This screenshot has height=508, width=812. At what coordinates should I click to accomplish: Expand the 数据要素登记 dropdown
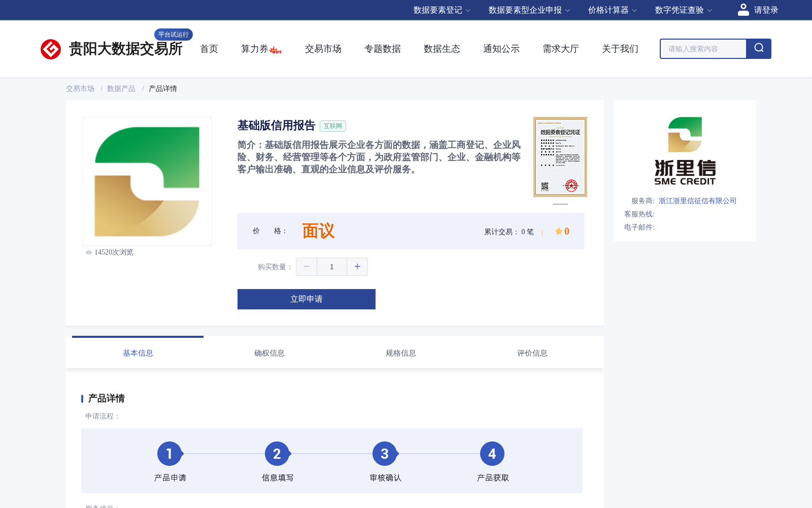coord(442,10)
